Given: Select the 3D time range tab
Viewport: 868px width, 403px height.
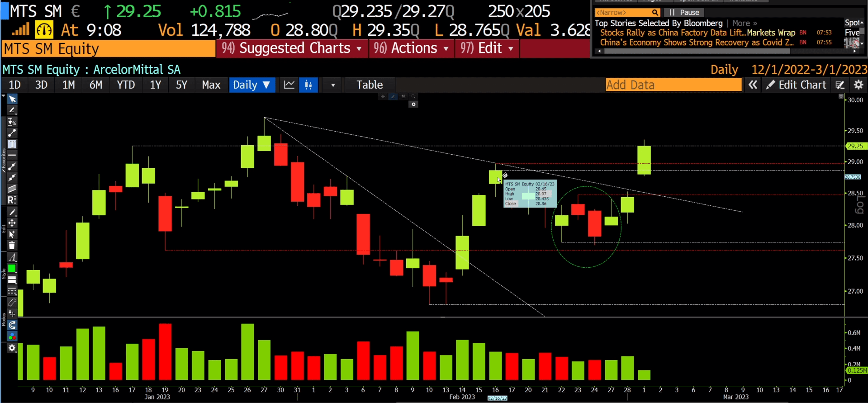Looking at the screenshot, I should click(x=41, y=85).
